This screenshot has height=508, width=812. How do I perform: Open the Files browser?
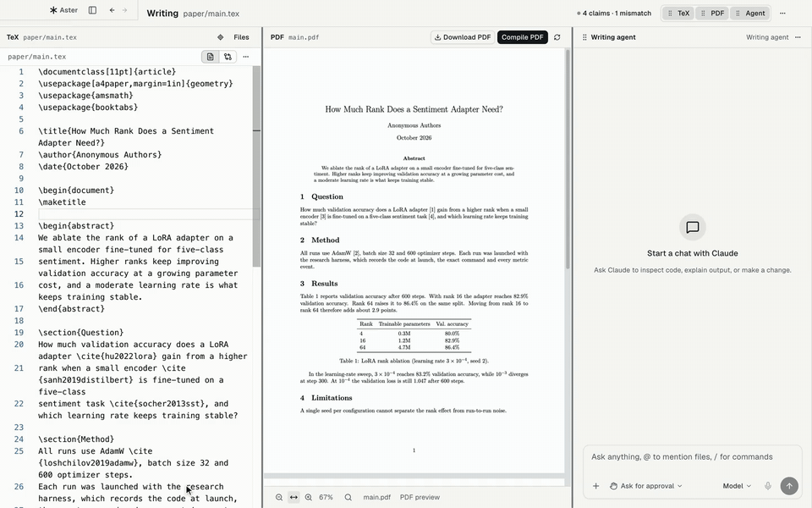click(x=241, y=37)
